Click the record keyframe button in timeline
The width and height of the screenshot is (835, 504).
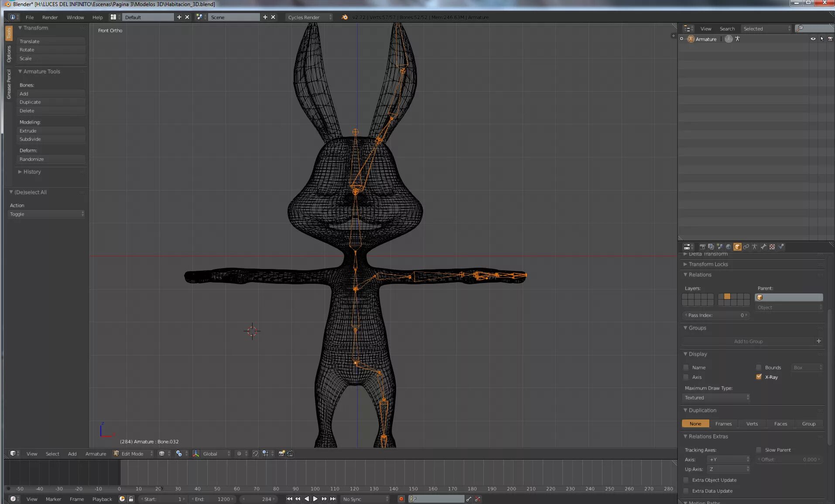point(401,499)
